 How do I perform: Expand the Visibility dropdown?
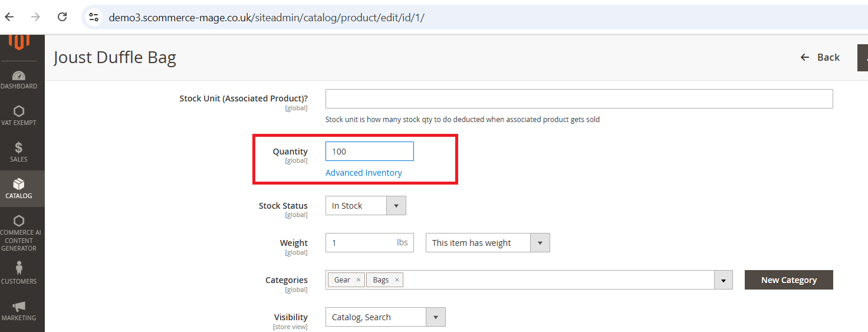435,317
